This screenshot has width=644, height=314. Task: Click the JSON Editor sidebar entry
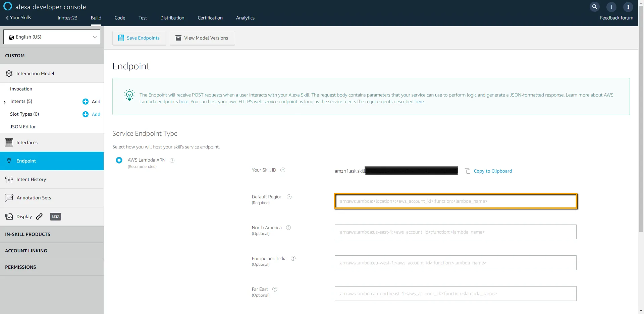(x=23, y=126)
